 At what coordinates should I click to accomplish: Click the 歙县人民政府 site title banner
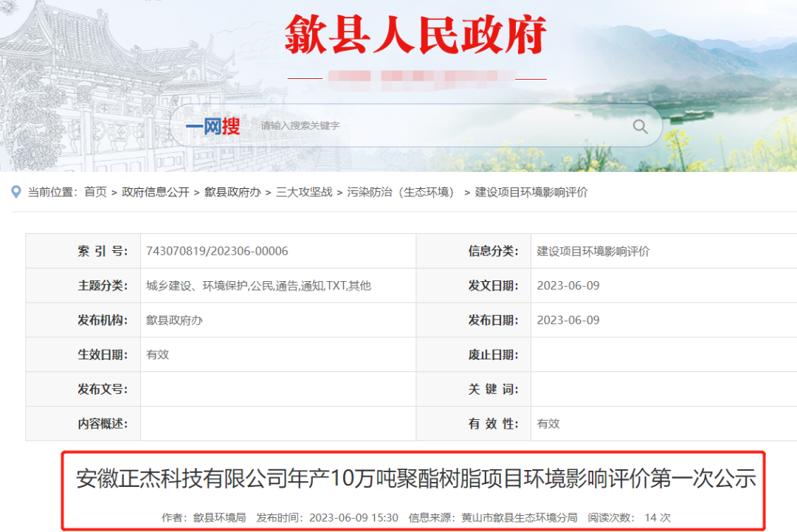tap(416, 35)
